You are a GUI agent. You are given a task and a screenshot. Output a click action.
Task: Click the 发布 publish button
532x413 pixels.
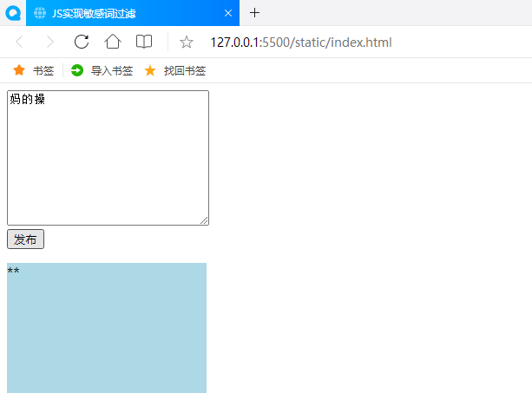pyautogui.click(x=25, y=239)
